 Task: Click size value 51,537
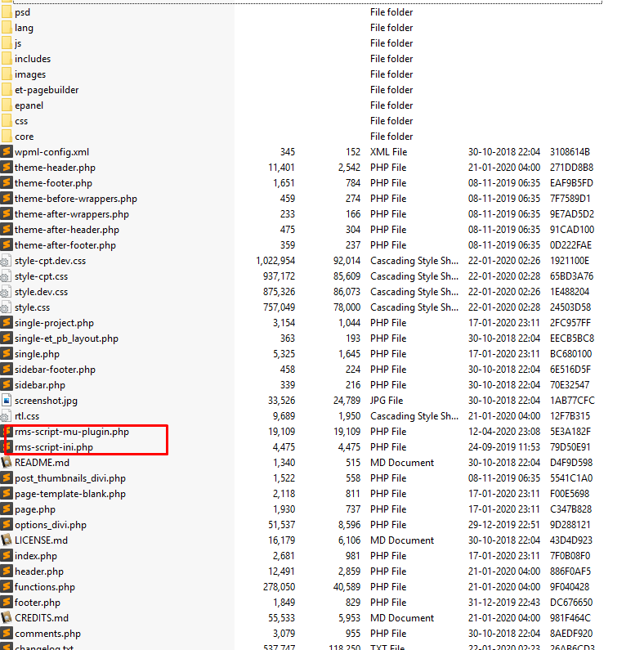[x=281, y=525]
